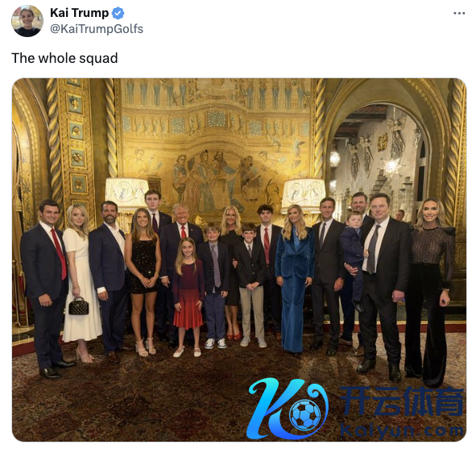Open Kai Trump's profile avatar
This screenshot has height=457, width=476.
(x=27, y=21)
